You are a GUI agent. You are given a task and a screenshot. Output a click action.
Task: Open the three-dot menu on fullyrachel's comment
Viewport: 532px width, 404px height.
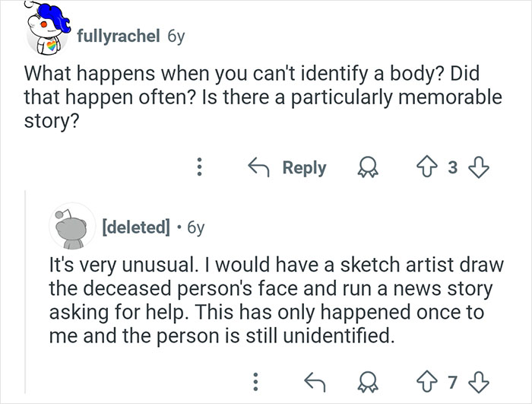[200, 168]
